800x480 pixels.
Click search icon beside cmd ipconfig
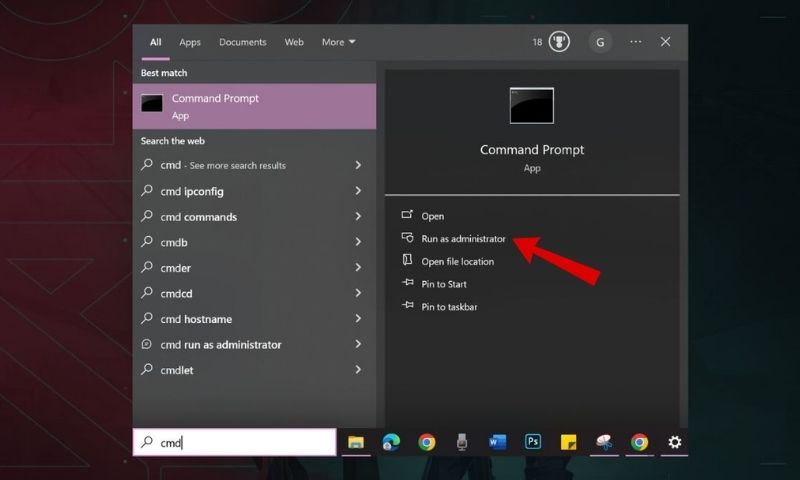pos(147,190)
